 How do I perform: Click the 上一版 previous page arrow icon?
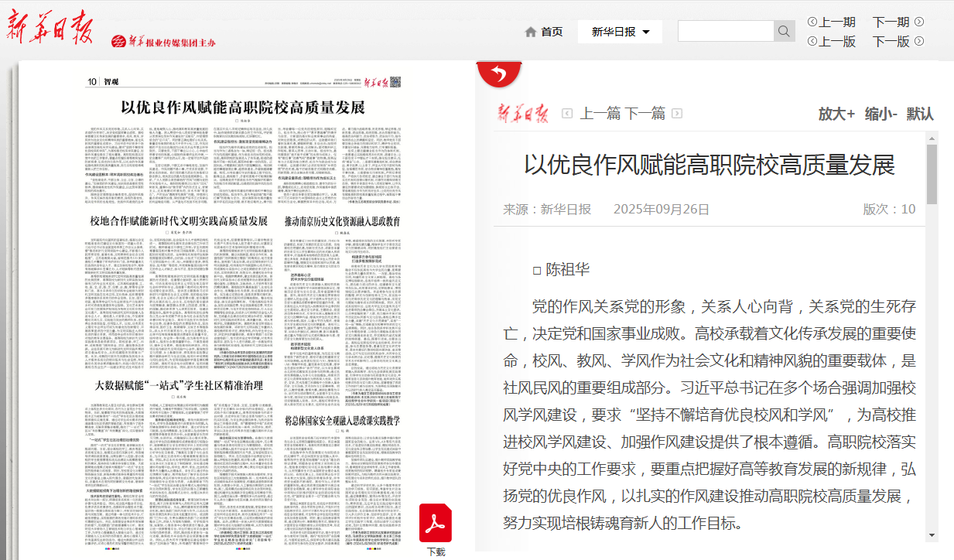click(x=812, y=41)
